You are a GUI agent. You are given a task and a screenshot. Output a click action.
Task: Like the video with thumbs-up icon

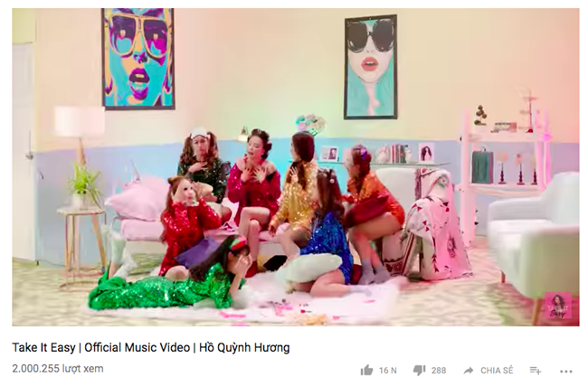coord(366,371)
